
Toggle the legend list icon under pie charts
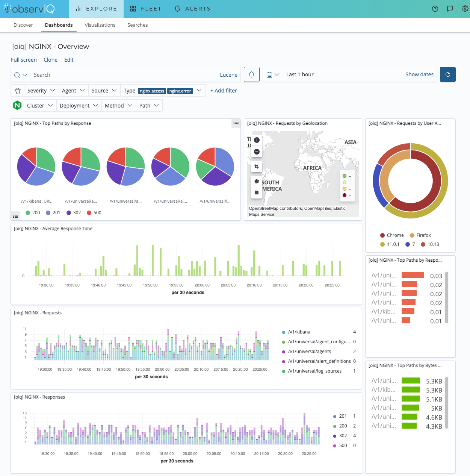(15, 216)
